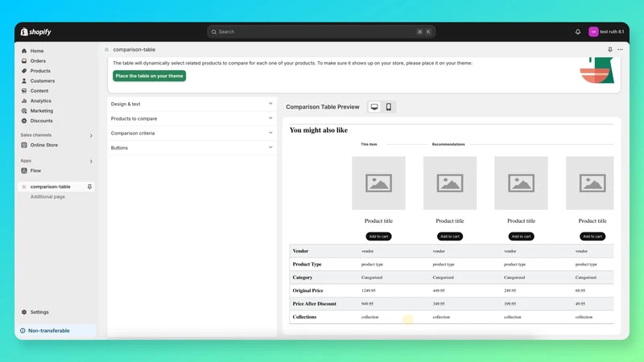Expand the Buttons section
The height and width of the screenshot is (362, 644).
tap(192, 148)
